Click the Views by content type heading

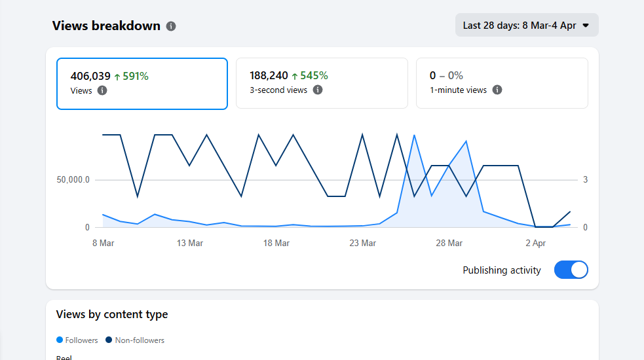coord(112,314)
